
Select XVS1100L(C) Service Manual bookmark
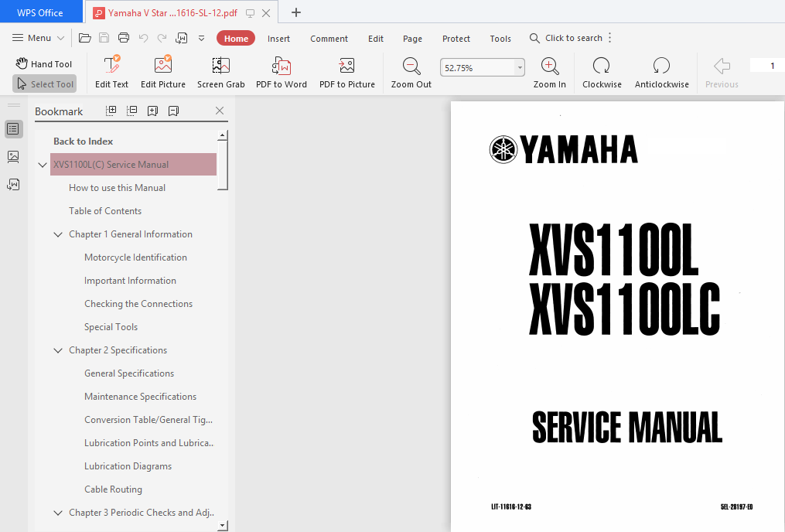click(133, 164)
